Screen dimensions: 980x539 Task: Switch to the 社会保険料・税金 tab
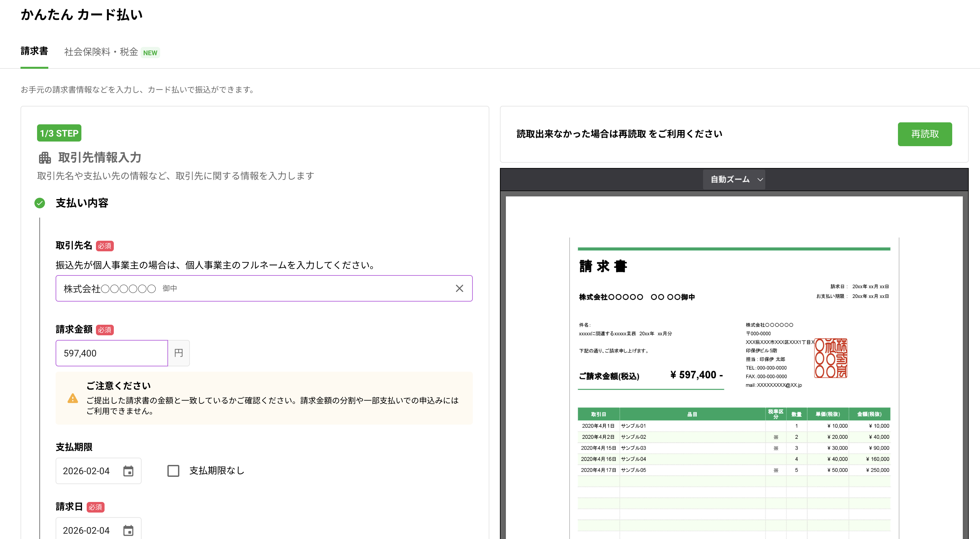[101, 52]
